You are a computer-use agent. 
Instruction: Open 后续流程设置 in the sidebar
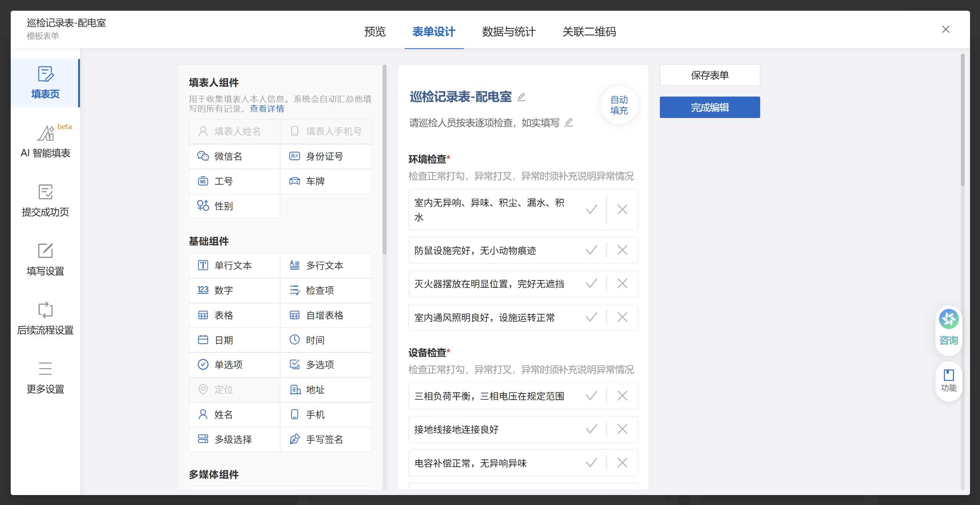45,318
